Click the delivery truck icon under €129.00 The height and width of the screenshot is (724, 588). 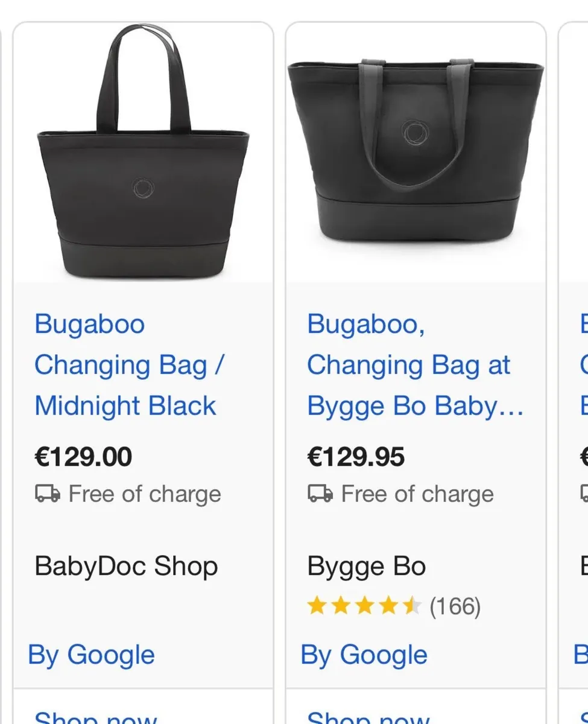coord(48,494)
